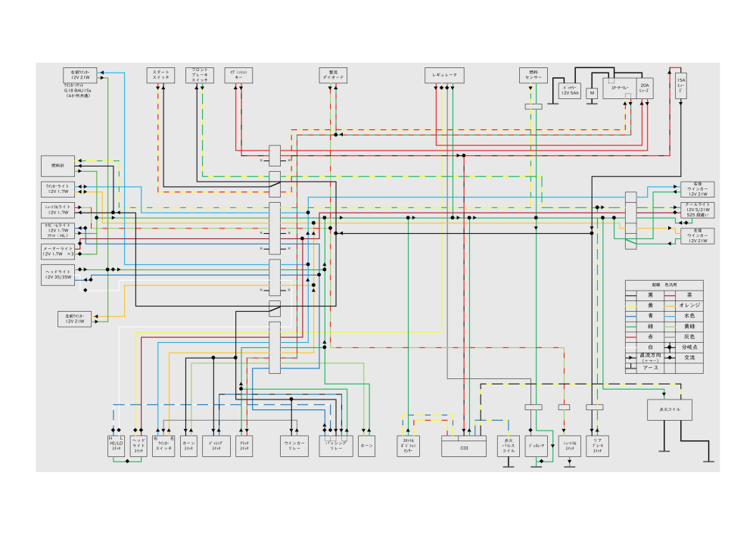Click the ヘッドライトスイッチ box
Viewport: 756px width, 535px height.
click(138, 446)
